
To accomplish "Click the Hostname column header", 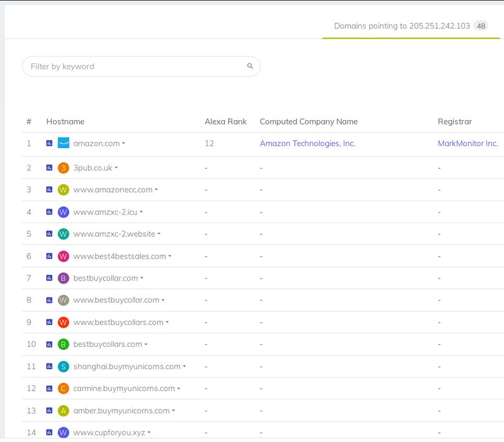I will [x=65, y=121].
